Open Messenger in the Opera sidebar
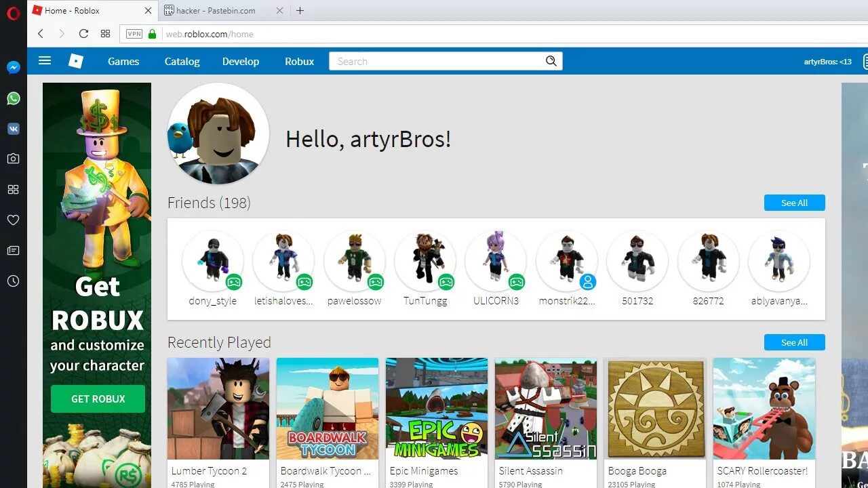The image size is (868, 488). pos(13,68)
